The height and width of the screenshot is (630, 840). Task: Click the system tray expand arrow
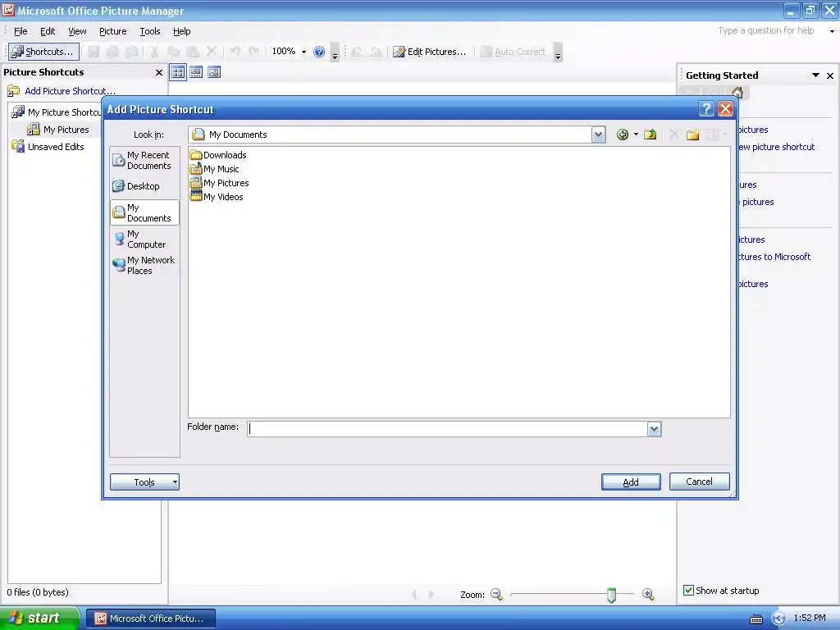778,619
